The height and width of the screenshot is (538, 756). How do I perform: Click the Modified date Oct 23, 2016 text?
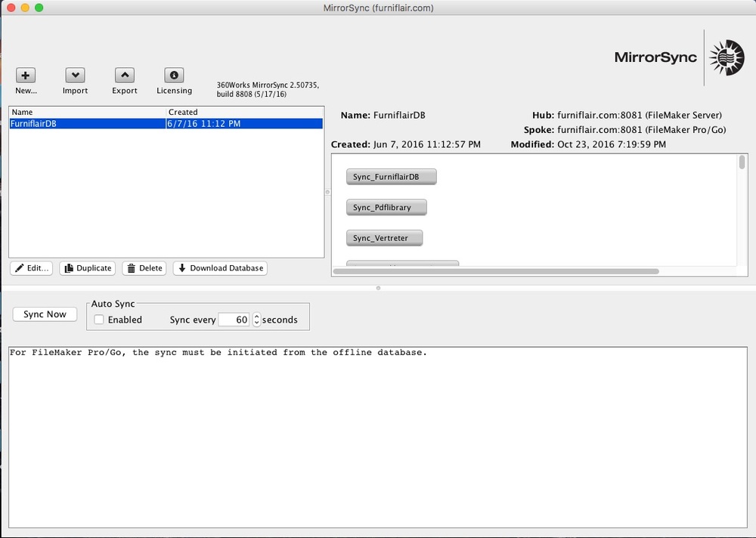tap(612, 144)
